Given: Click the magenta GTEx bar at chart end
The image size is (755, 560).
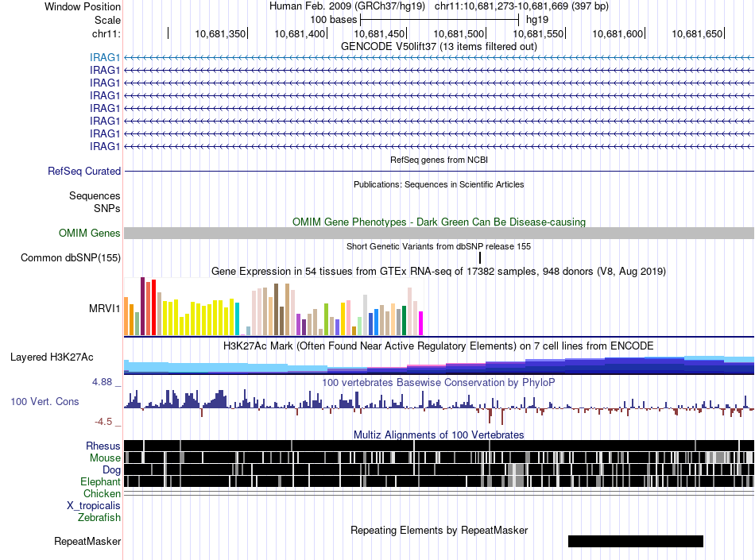Looking at the screenshot, I should point(421,323).
